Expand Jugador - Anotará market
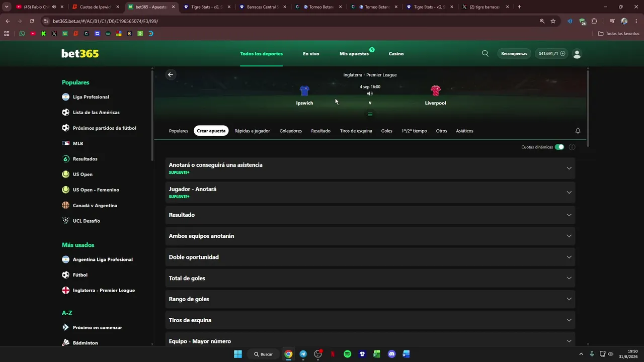Viewport: 644px width, 362px height. point(370,193)
